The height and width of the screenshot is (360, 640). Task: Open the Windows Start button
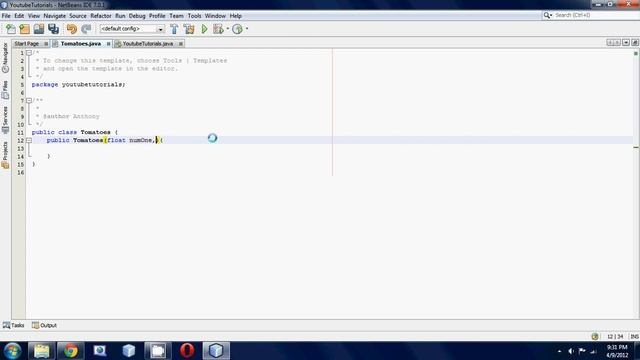13,351
